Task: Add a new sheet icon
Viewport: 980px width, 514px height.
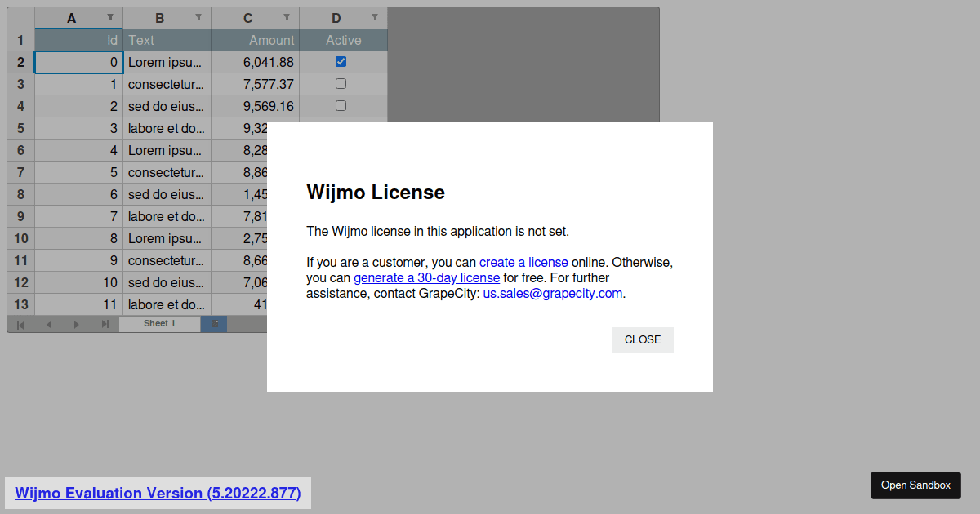Action: point(215,324)
